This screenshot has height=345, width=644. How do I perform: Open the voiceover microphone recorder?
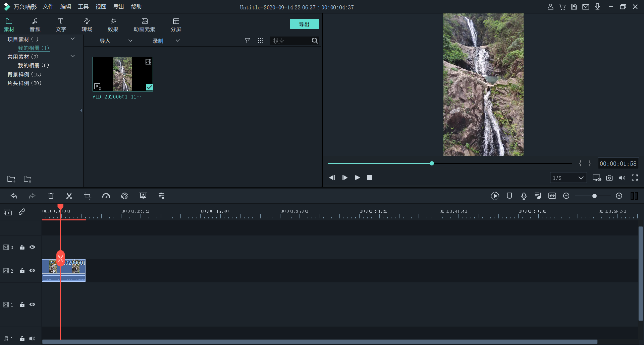(524, 196)
